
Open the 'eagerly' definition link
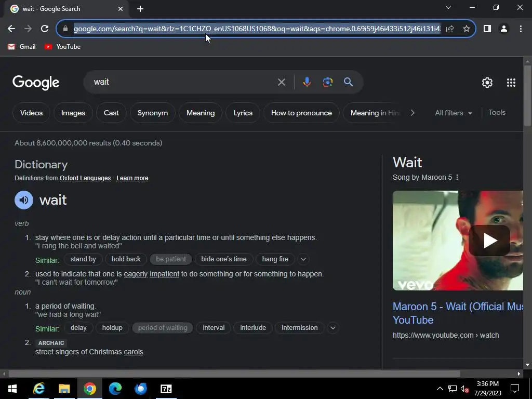(136, 274)
